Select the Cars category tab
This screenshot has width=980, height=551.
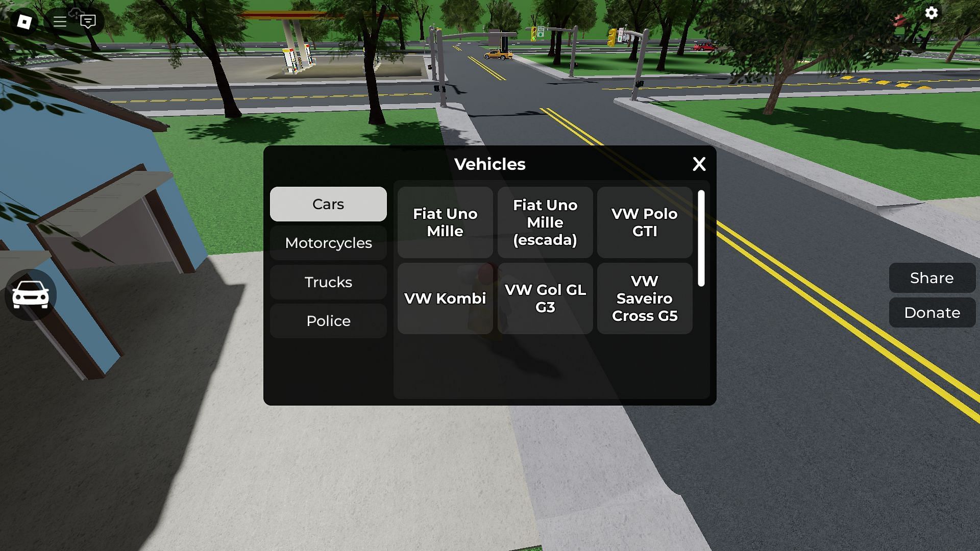tap(328, 203)
